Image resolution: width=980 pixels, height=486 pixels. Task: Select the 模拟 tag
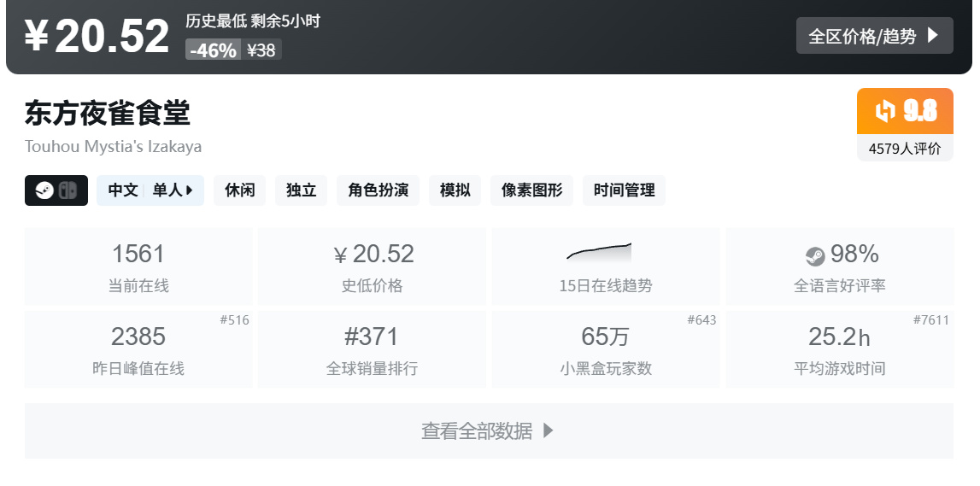(455, 190)
